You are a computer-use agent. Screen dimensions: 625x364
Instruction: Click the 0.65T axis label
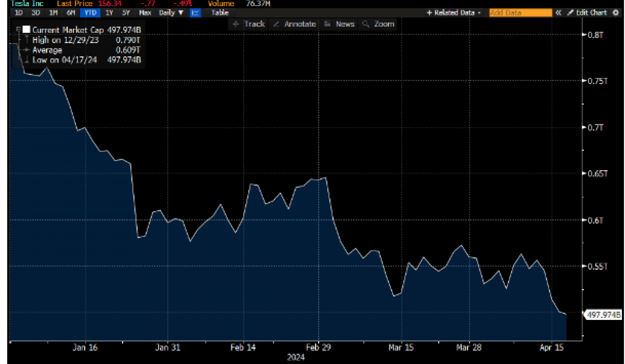597,174
